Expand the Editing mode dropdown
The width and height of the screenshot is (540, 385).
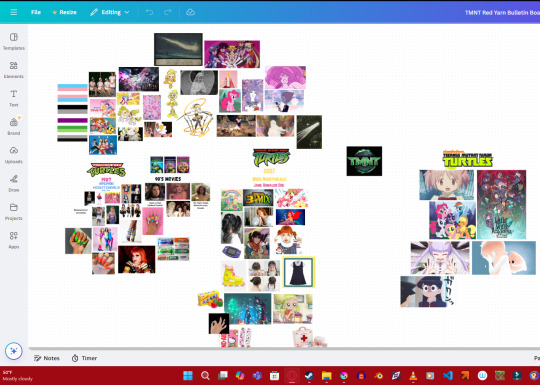click(x=110, y=12)
